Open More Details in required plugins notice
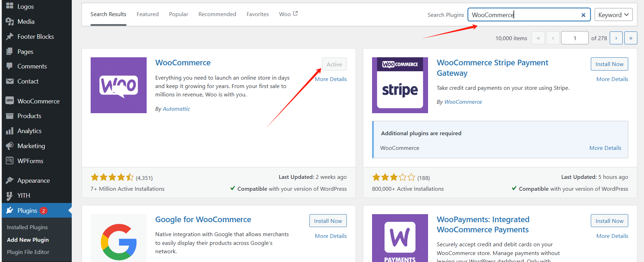This screenshot has height=262, width=644. (605, 148)
